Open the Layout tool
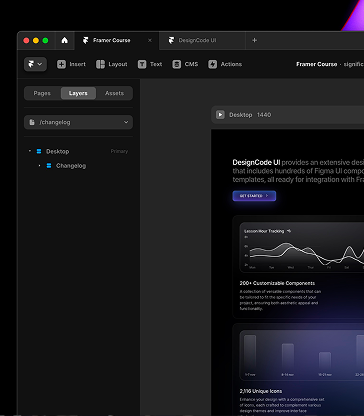The height and width of the screenshot is (416, 364). coord(112,64)
